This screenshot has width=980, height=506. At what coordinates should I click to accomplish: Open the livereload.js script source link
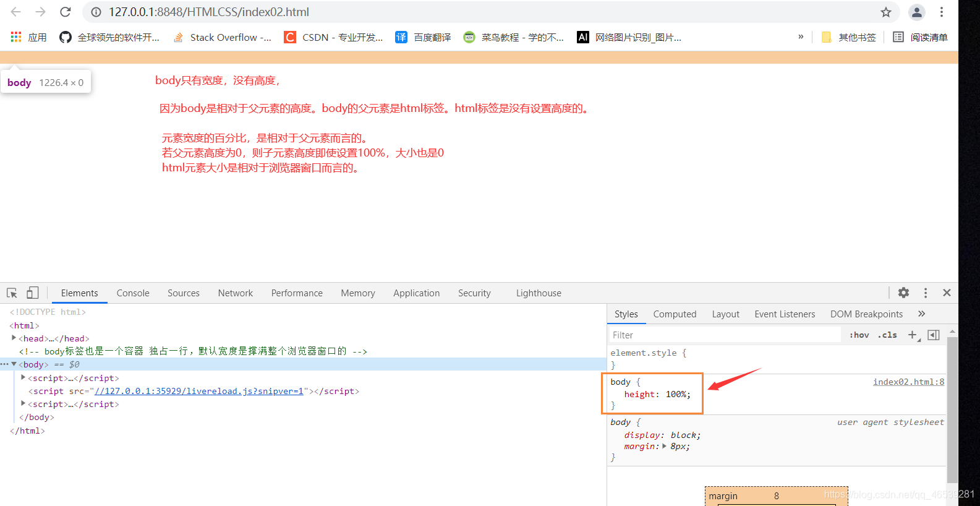click(x=199, y=391)
